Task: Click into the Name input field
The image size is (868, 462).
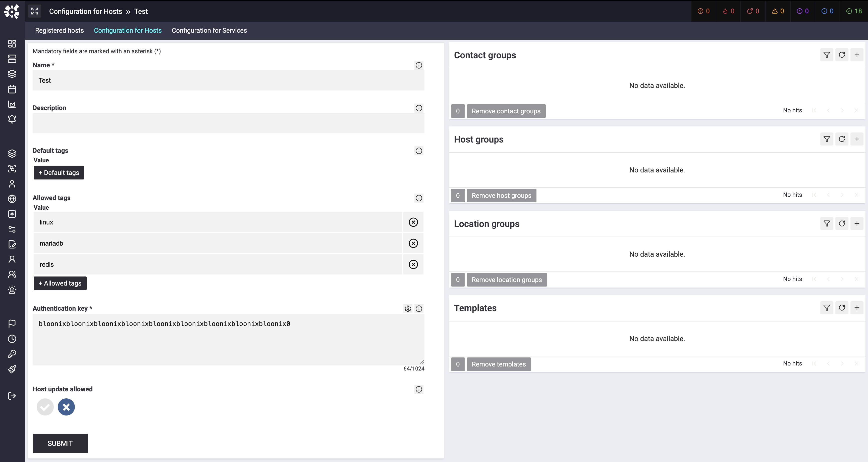Action: (x=228, y=80)
